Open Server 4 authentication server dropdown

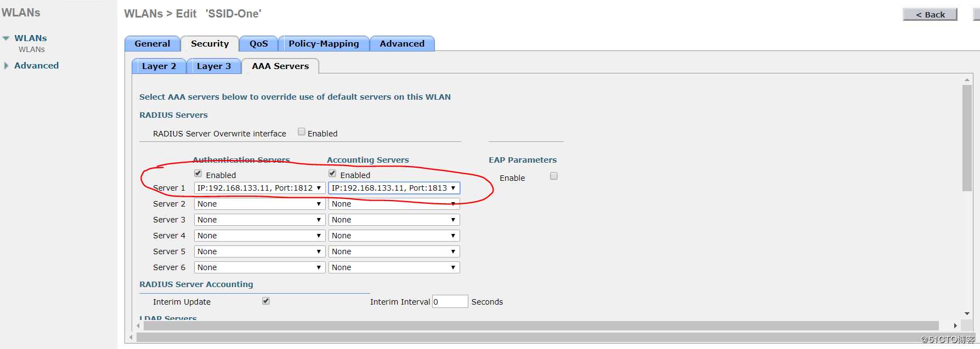click(x=259, y=236)
